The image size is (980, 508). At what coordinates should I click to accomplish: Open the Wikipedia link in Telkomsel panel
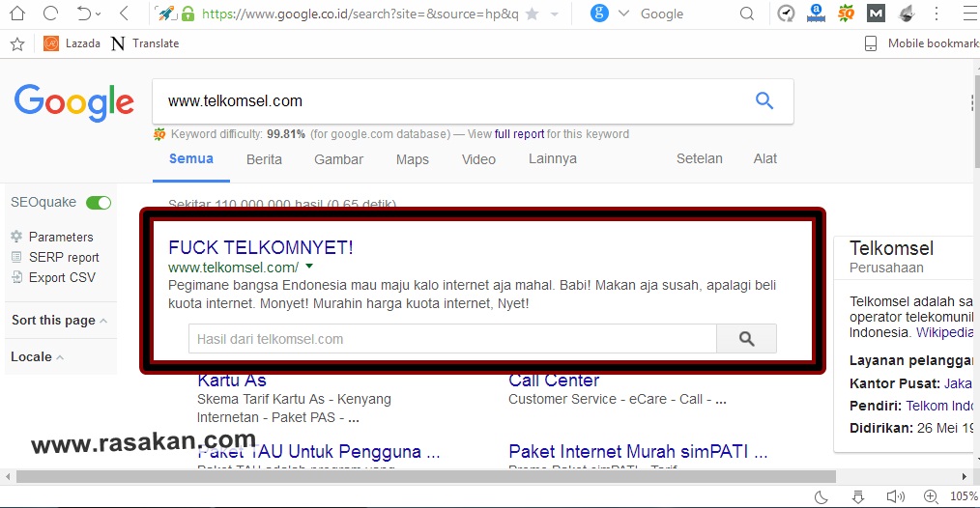[944, 332]
